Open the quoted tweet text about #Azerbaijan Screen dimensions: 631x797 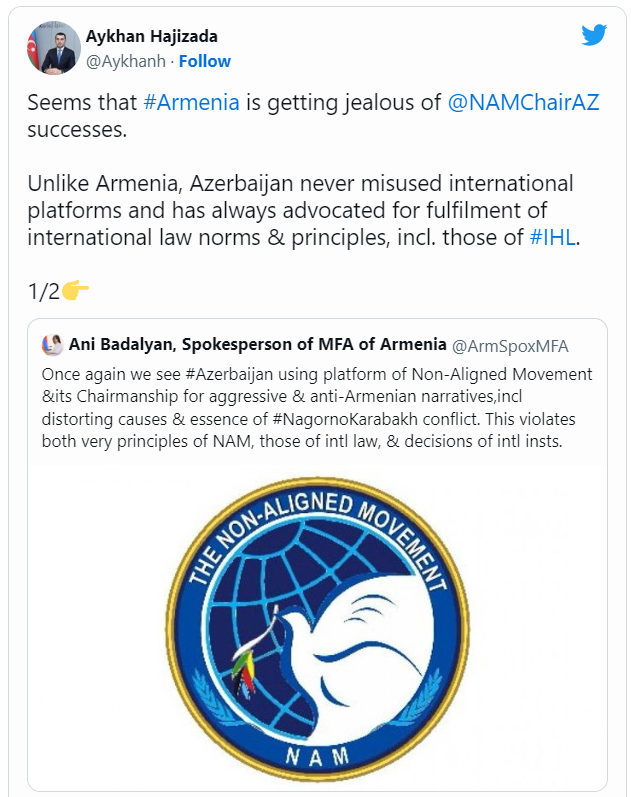[316, 405]
